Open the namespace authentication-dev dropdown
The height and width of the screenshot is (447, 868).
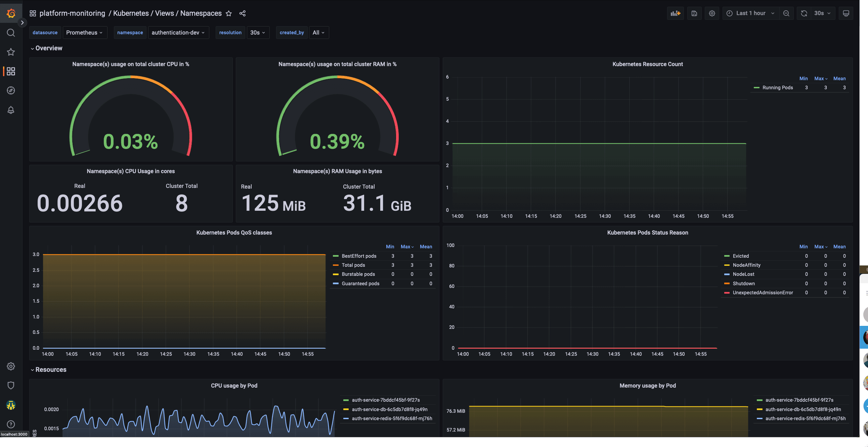178,33
